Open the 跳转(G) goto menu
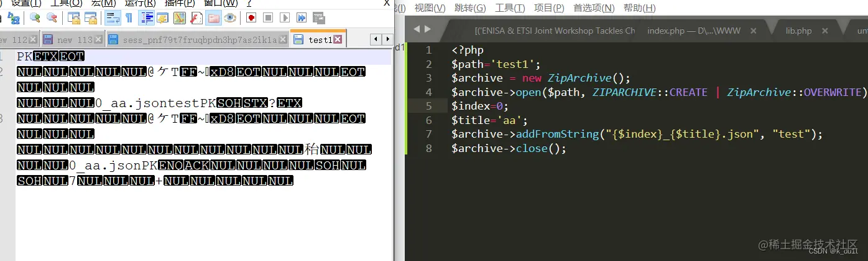 point(471,8)
